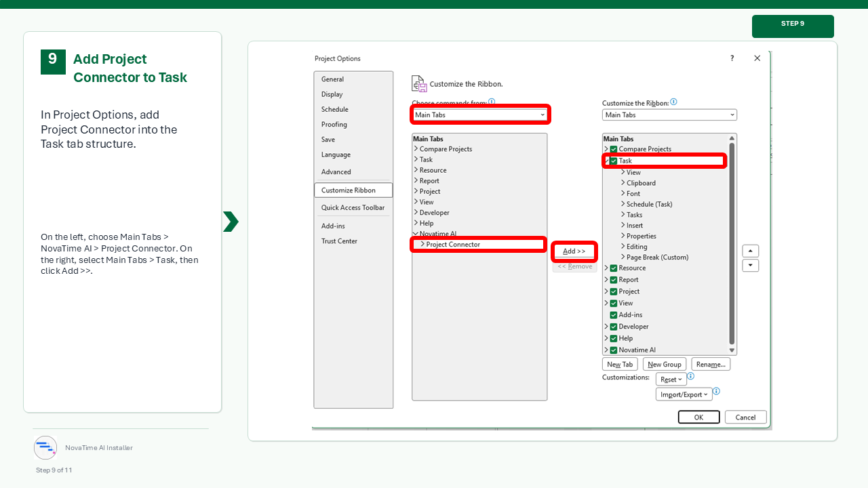868x488 pixels.
Task: Click the info icon beside Customize the Ribbon label
Action: (673, 102)
